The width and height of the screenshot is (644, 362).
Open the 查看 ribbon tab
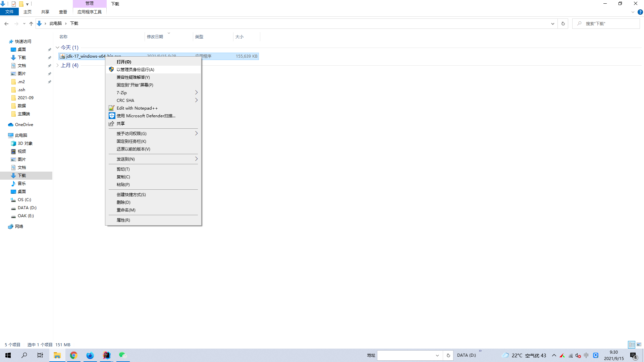[x=63, y=12]
